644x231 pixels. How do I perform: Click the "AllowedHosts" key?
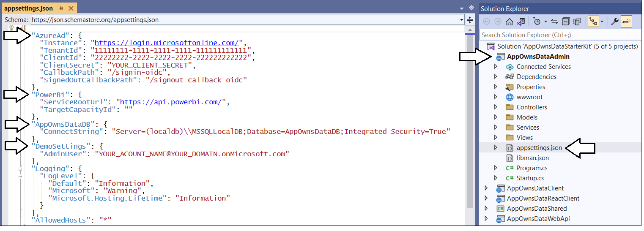[x=61, y=220]
